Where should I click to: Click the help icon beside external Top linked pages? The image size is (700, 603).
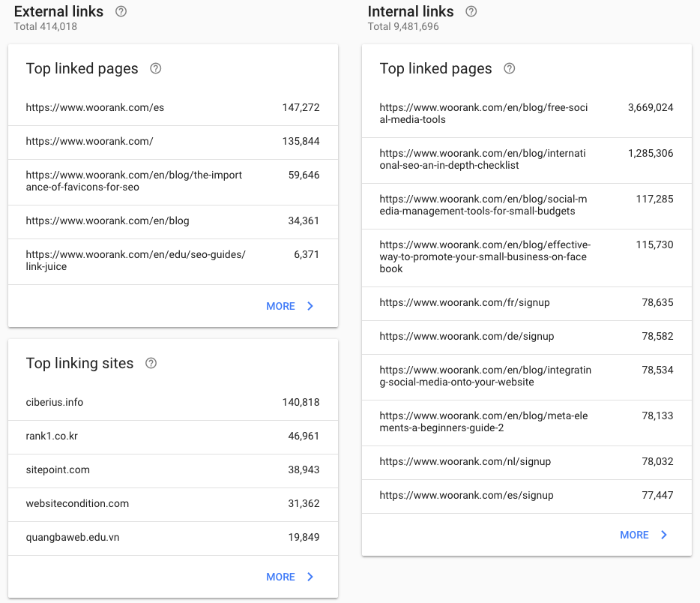[155, 68]
